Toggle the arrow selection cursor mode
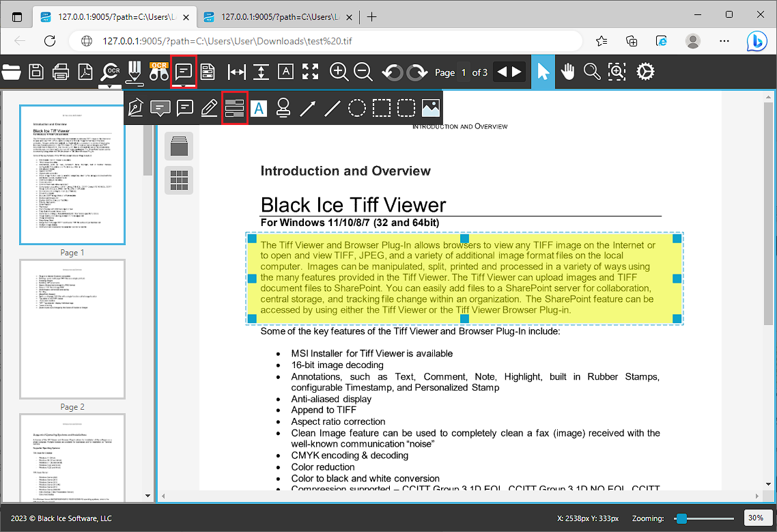Image resolution: width=777 pixels, height=532 pixels. tap(543, 72)
